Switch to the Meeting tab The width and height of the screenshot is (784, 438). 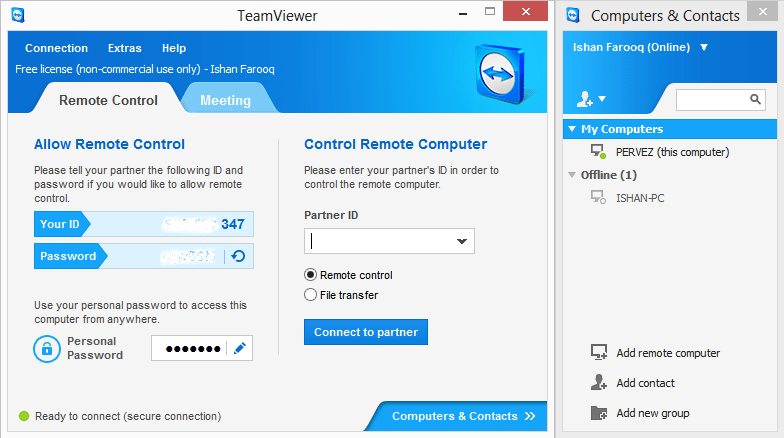point(226,100)
